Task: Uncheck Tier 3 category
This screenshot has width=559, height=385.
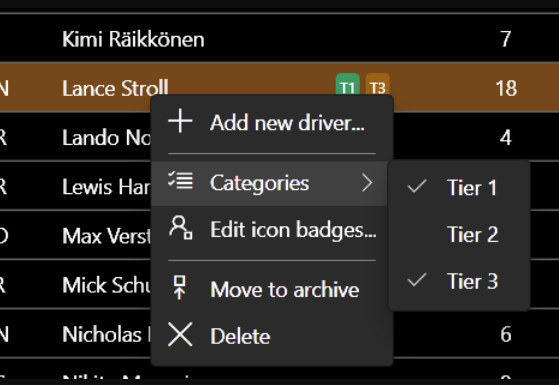Action: tap(459, 281)
